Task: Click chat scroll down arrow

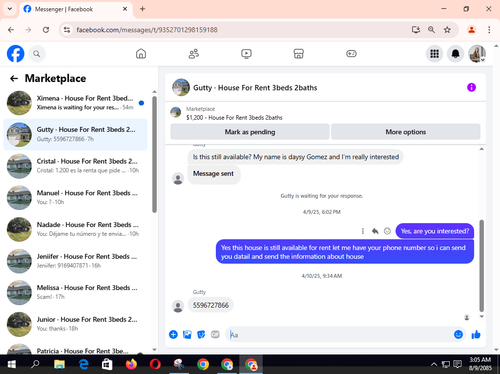Action: (x=481, y=316)
